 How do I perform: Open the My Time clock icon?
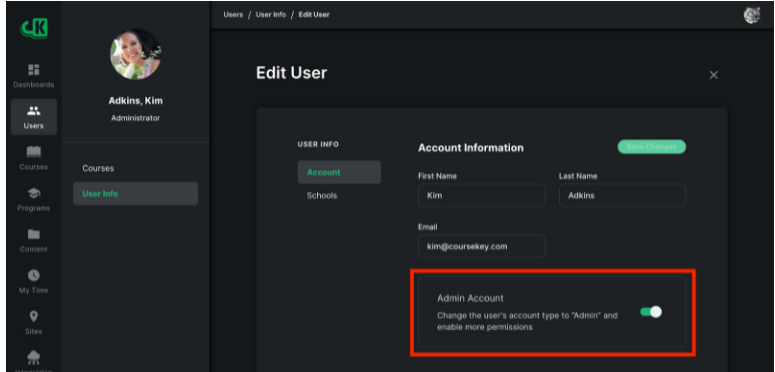coord(34,275)
